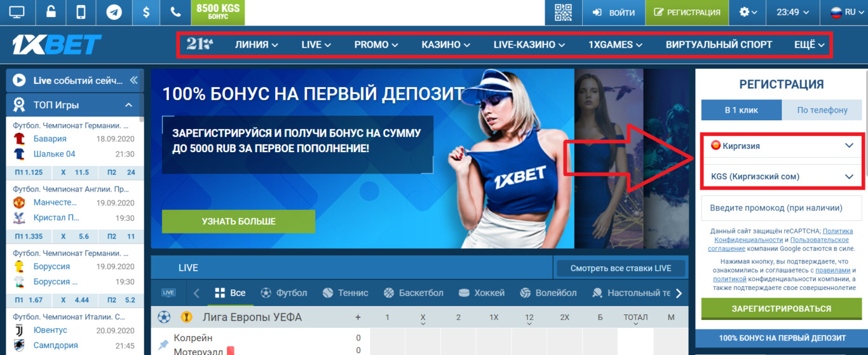Click the Live событий сейчас header
The height and width of the screenshot is (355, 868).
[x=75, y=80]
